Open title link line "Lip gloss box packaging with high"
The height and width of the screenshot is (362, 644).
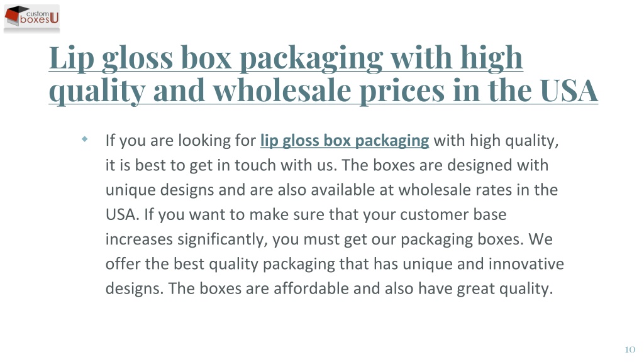coord(286,58)
